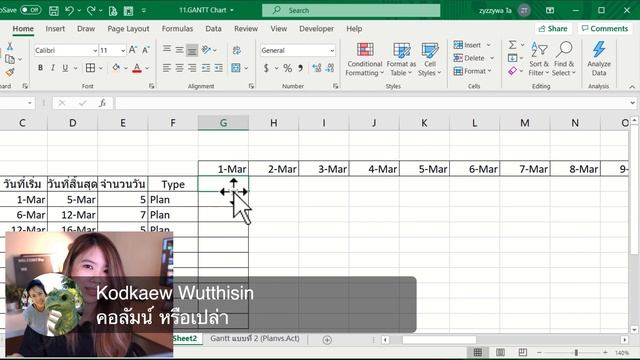Viewport: 640px width, 360px height.
Task: Increase font size button
Action: [133, 50]
